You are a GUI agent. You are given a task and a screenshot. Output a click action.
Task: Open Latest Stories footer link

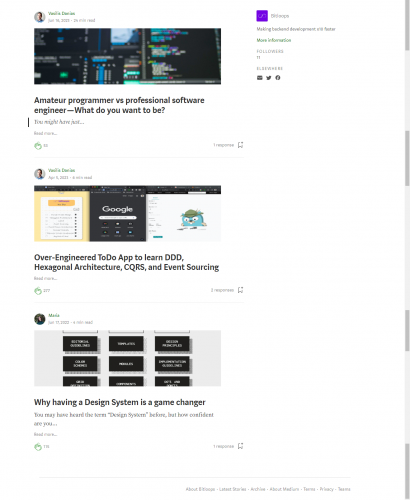point(233,489)
